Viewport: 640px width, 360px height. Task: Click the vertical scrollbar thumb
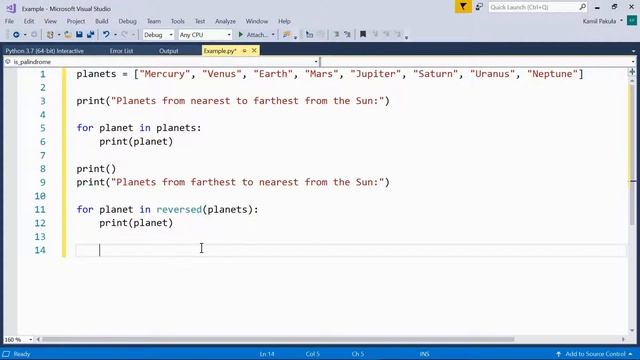[x=632, y=154]
